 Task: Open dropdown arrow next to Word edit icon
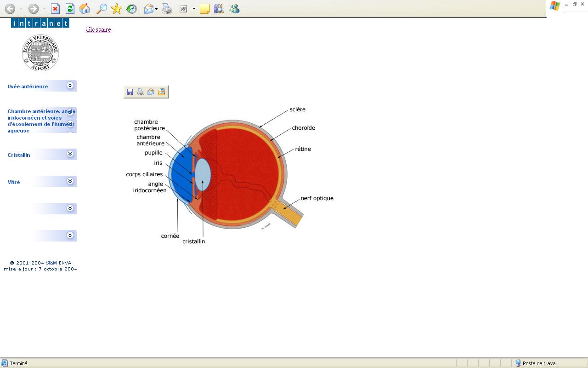click(194, 9)
